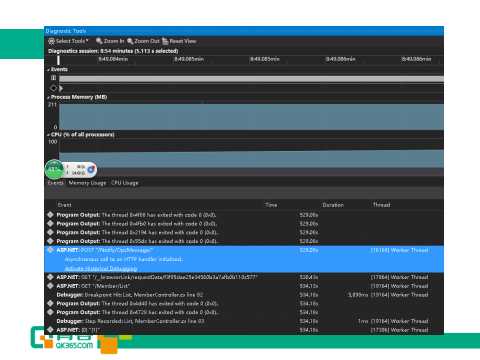This screenshot has width=480, height=360.
Task: Collapse the Events track section
Action: [x=49, y=70]
